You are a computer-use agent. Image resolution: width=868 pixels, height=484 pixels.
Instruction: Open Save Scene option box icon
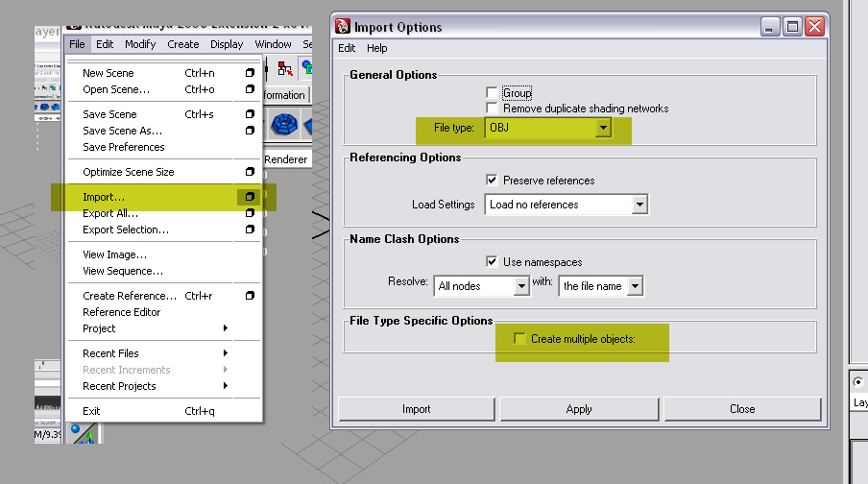click(250, 114)
